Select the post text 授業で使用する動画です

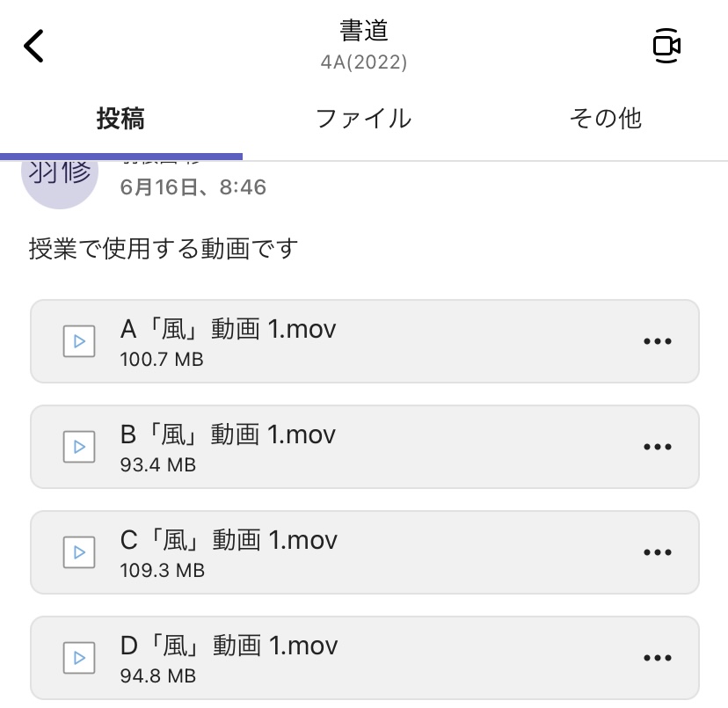[x=164, y=249]
